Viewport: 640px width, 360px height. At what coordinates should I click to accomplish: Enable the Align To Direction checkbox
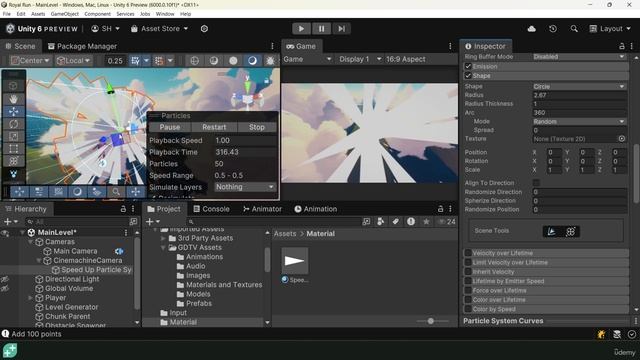pyautogui.click(x=536, y=183)
